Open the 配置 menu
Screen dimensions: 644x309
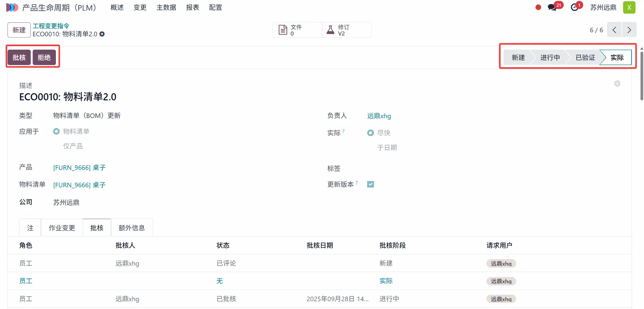click(x=215, y=7)
